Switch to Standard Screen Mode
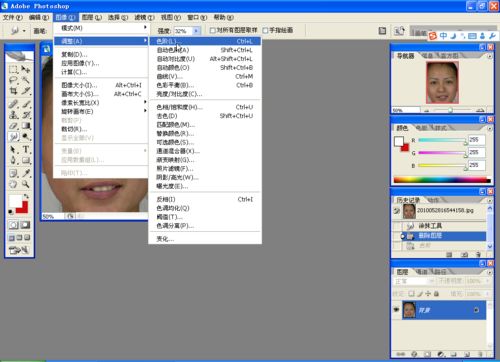This screenshot has width=500, height=362. pyautogui.click(x=12, y=238)
